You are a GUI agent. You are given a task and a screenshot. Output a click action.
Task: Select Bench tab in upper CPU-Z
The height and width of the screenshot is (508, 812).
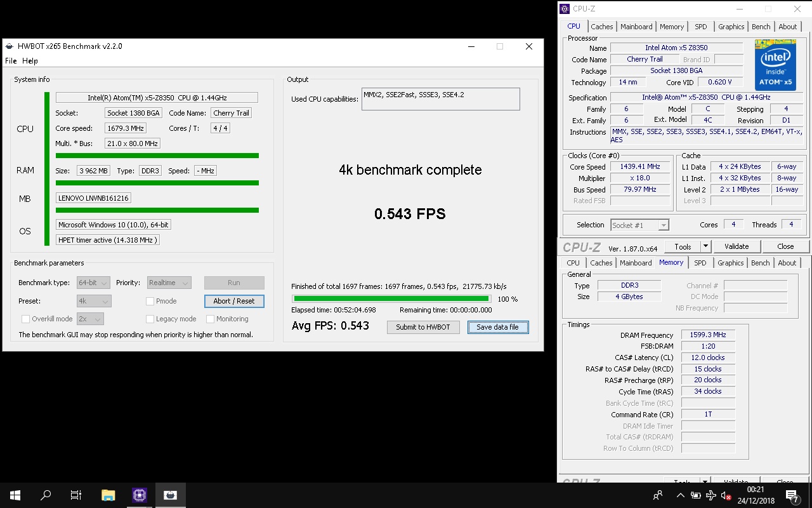click(761, 27)
